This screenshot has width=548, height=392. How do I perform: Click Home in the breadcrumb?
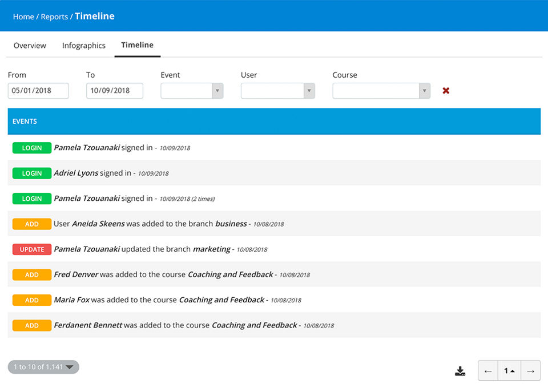click(23, 17)
